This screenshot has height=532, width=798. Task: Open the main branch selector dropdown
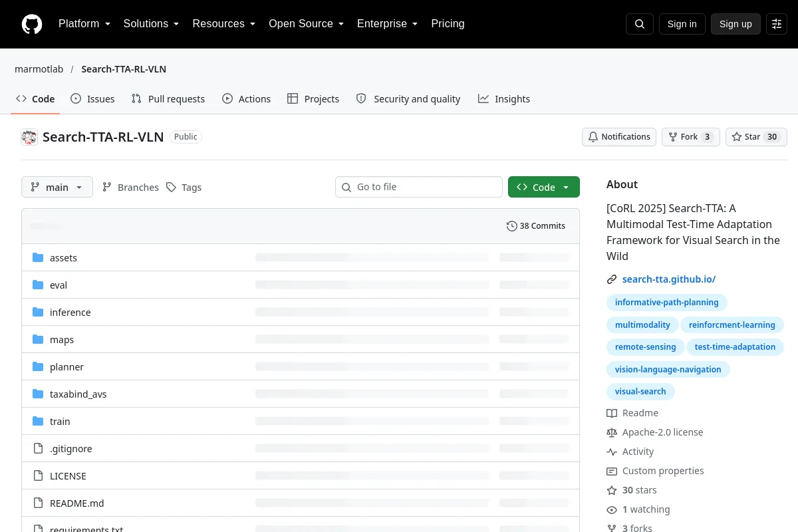click(57, 188)
